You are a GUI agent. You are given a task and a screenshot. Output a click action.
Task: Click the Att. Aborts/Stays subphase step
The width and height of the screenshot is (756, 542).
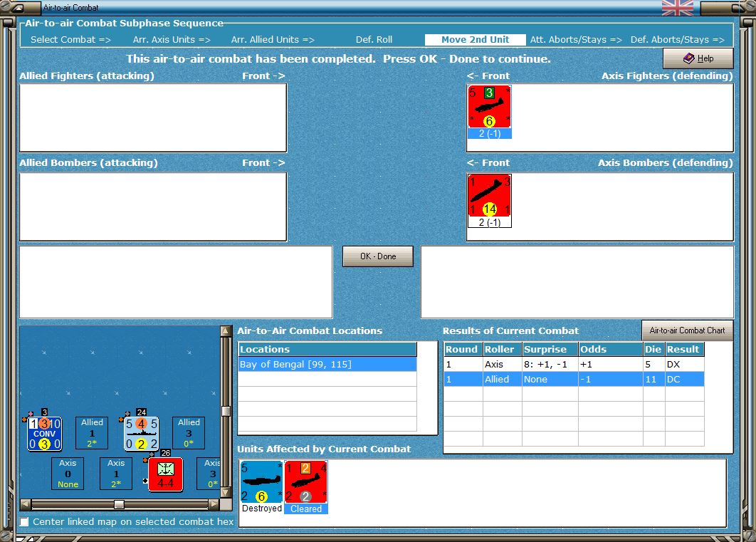(576, 40)
